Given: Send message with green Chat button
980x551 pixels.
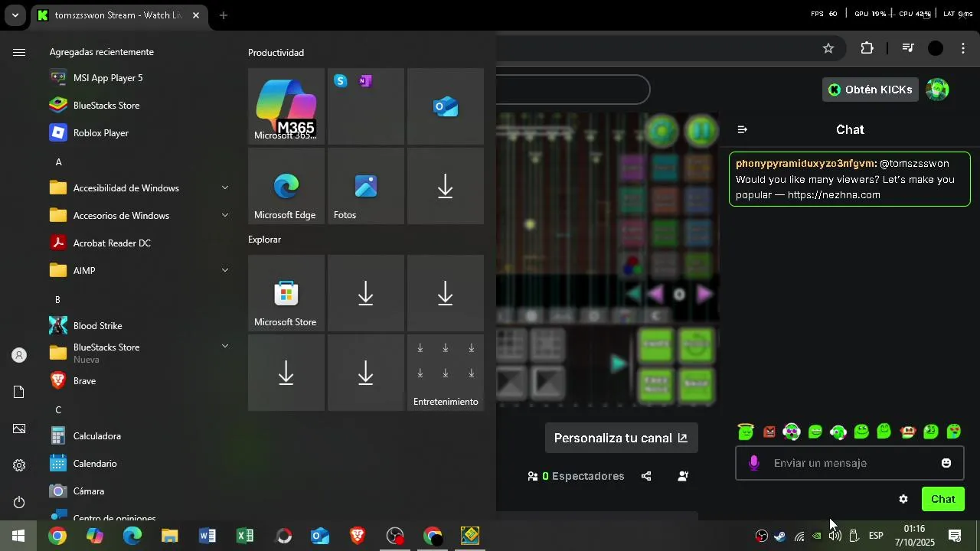Looking at the screenshot, I should [x=942, y=499].
